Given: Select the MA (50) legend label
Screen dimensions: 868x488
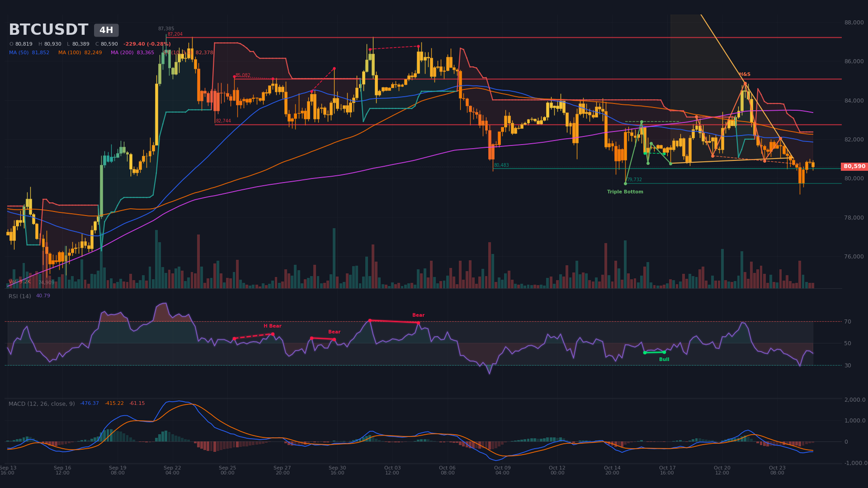Looking at the screenshot, I should [29, 53].
